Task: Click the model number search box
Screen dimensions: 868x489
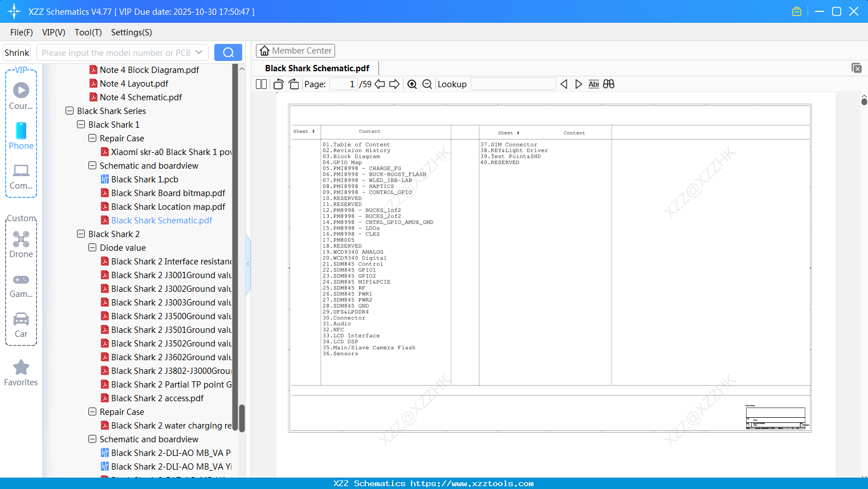Action: coord(123,52)
